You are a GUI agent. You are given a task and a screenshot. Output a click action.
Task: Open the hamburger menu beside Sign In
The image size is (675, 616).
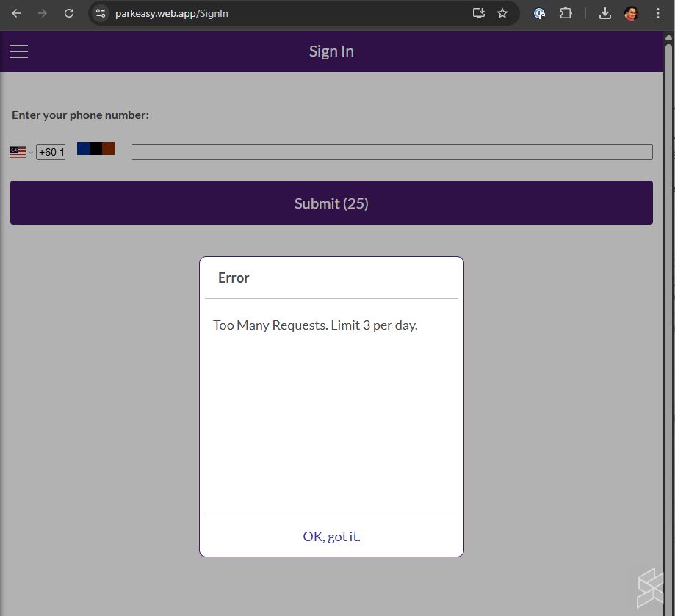19,51
